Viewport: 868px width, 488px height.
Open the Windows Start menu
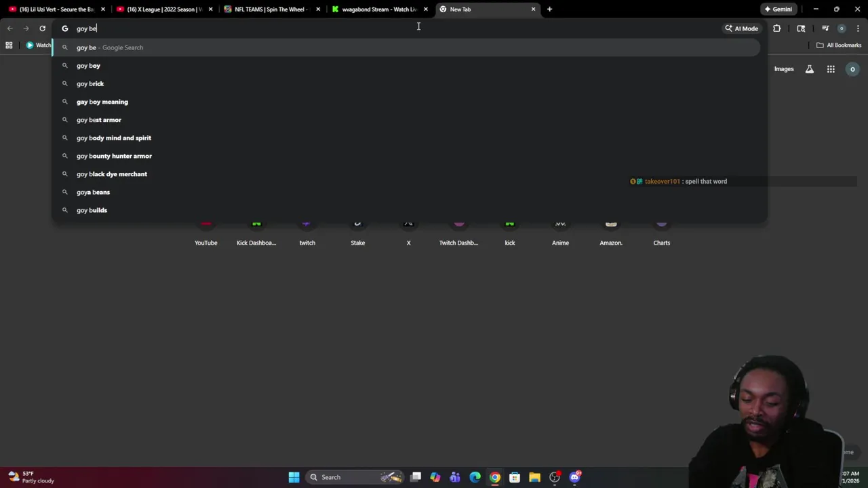294,477
